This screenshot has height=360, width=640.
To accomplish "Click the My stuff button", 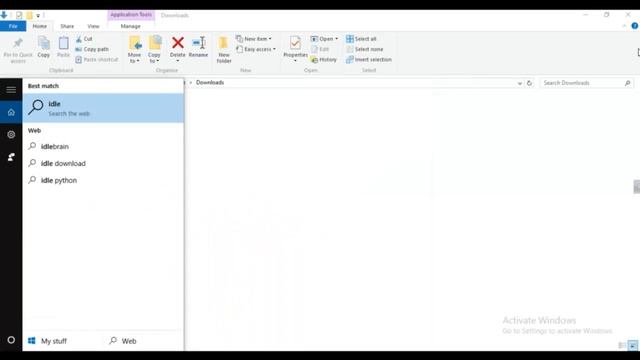I will tap(47, 341).
